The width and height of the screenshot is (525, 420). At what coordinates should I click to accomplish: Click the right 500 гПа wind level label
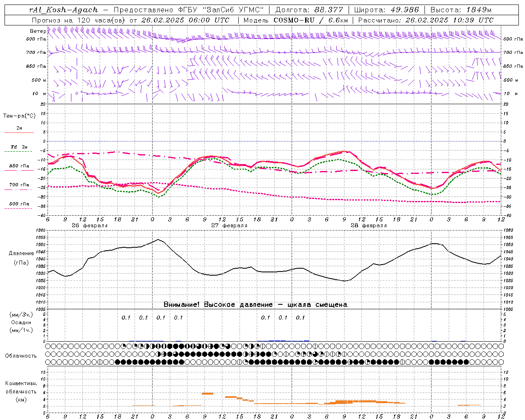[513, 39]
